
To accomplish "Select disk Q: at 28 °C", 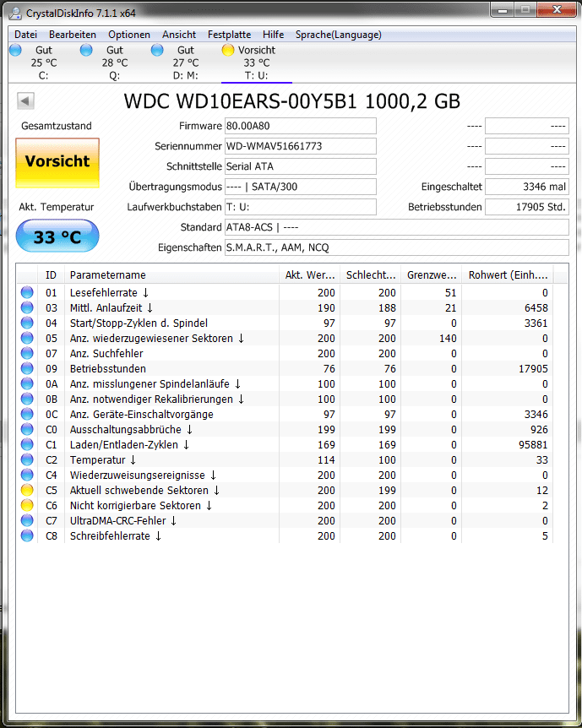I will [114, 62].
